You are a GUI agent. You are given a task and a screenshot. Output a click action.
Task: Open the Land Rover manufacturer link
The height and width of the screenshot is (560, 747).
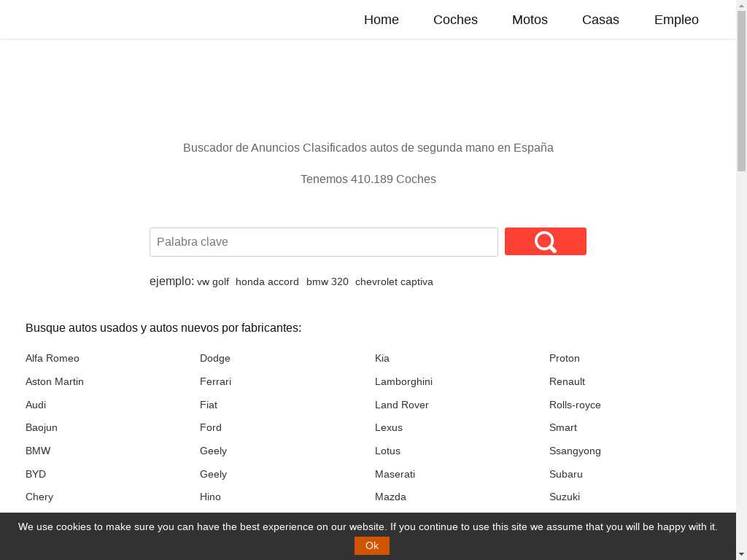(402, 405)
